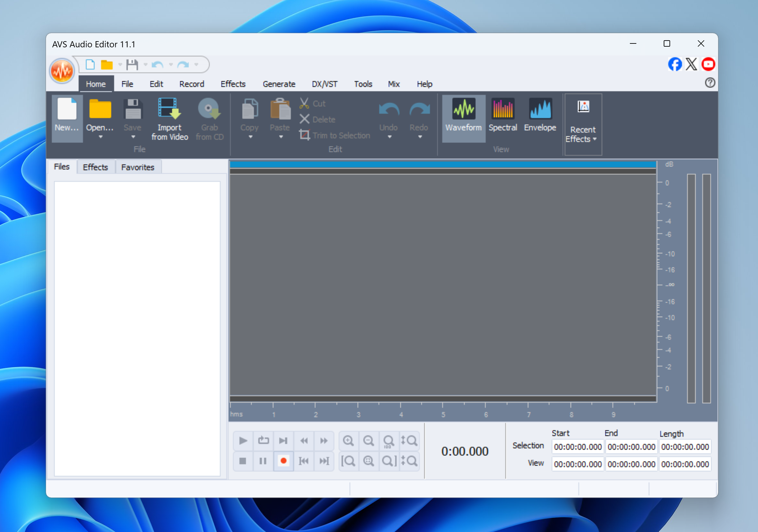
Task: Switch to the Effects panel tab
Action: 95,167
